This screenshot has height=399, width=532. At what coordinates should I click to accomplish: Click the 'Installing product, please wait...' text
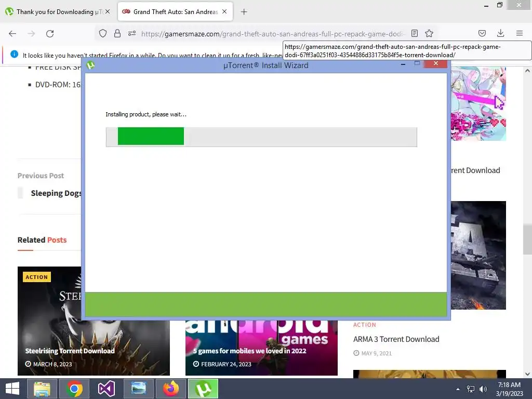146,114
